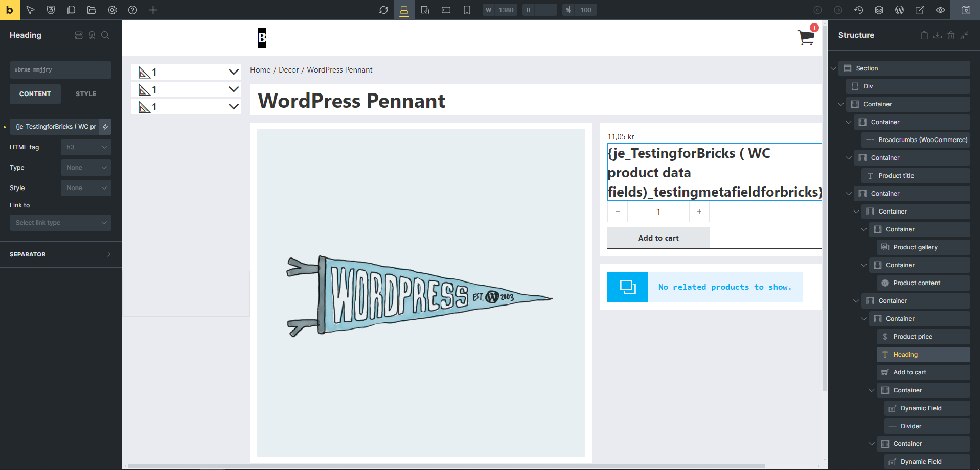
Task: Open the Type dropdown
Action: click(x=86, y=168)
